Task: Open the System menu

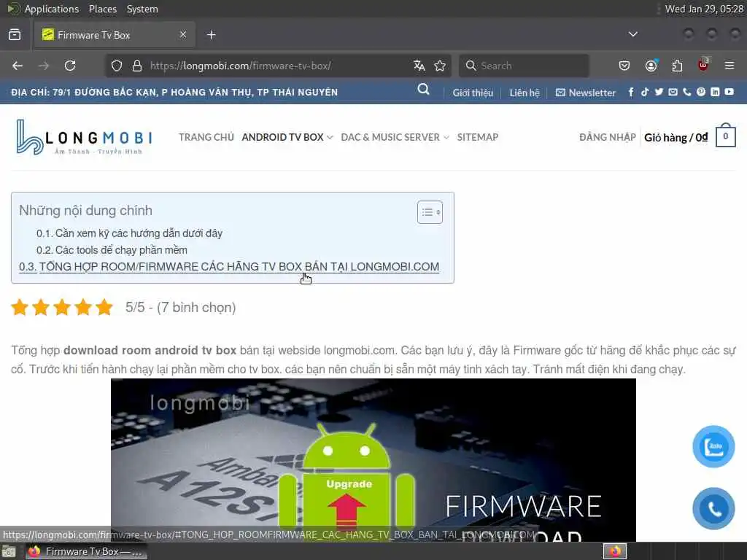Action: (142, 9)
